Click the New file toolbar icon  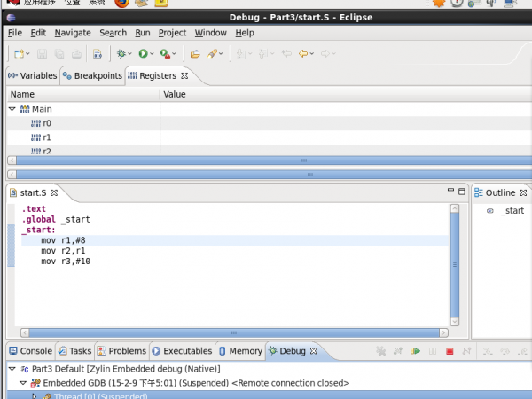pos(18,54)
